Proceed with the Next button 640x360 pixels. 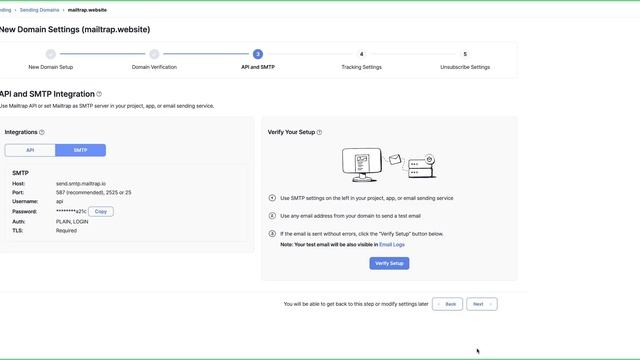tap(482, 304)
